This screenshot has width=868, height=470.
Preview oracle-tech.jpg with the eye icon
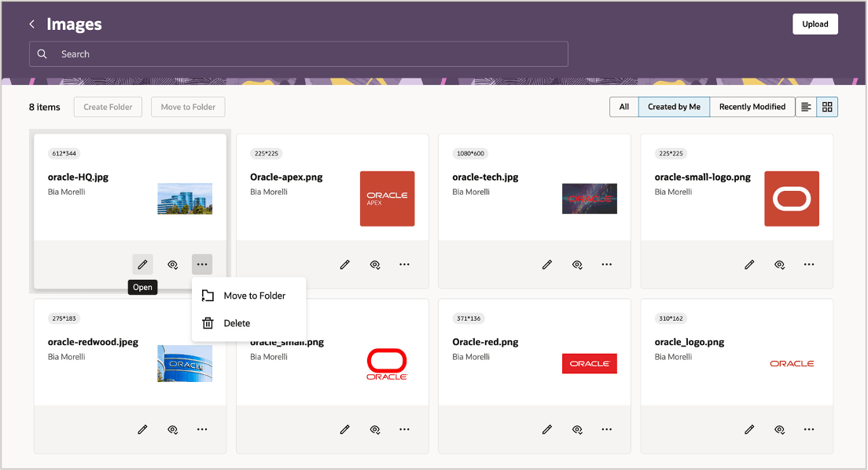click(x=577, y=265)
